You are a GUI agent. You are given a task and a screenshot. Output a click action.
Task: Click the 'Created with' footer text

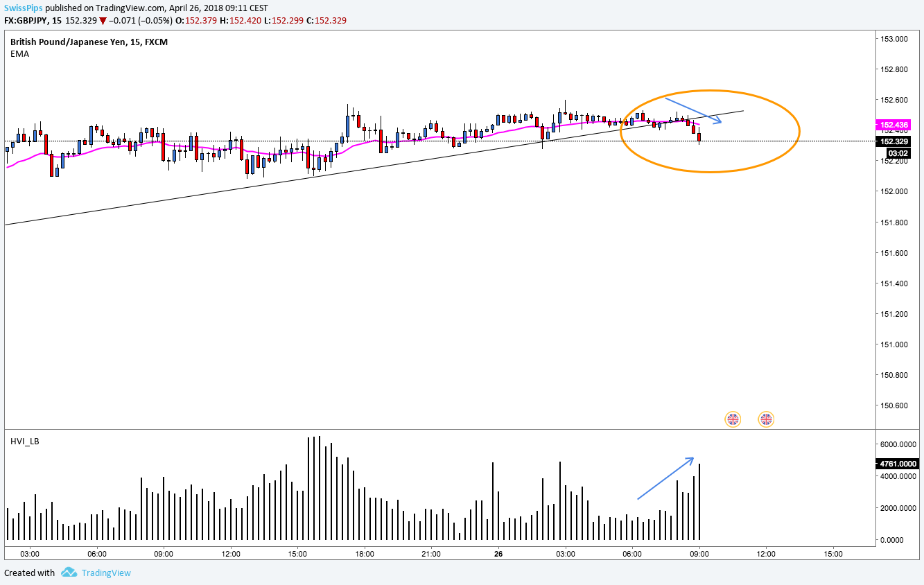pyautogui.click(x=29, y=573)
